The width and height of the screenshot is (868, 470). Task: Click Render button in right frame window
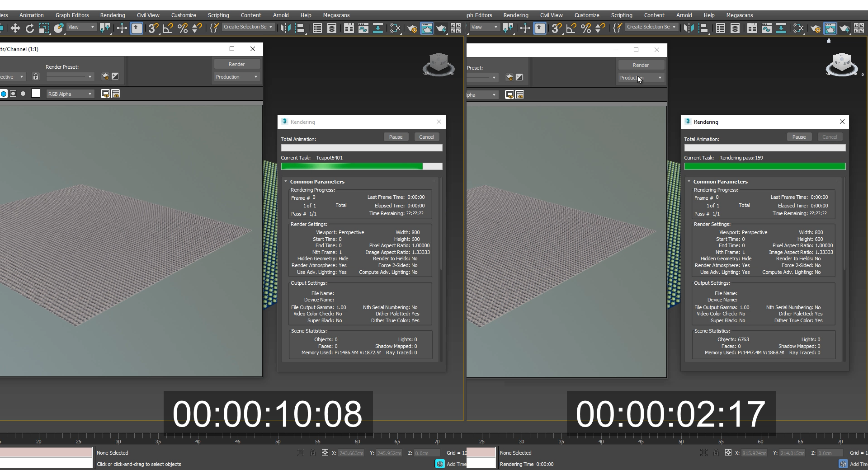pos(641,65)
